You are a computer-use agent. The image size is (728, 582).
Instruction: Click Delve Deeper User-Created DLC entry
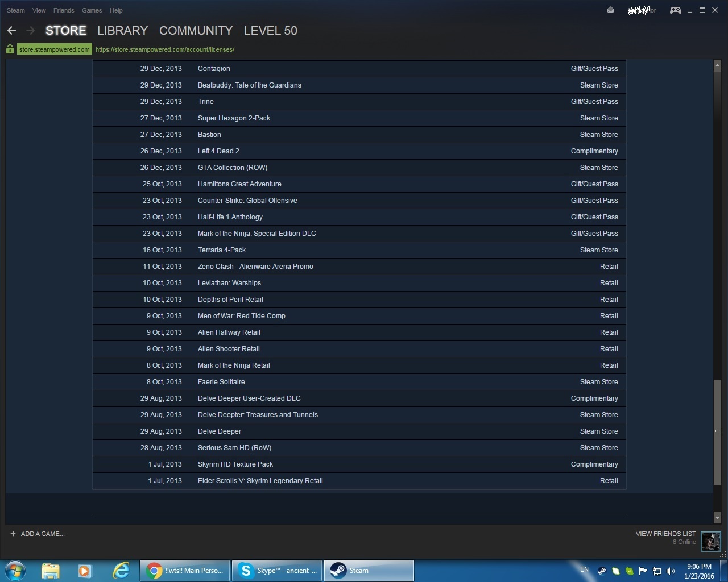(359, 398)
